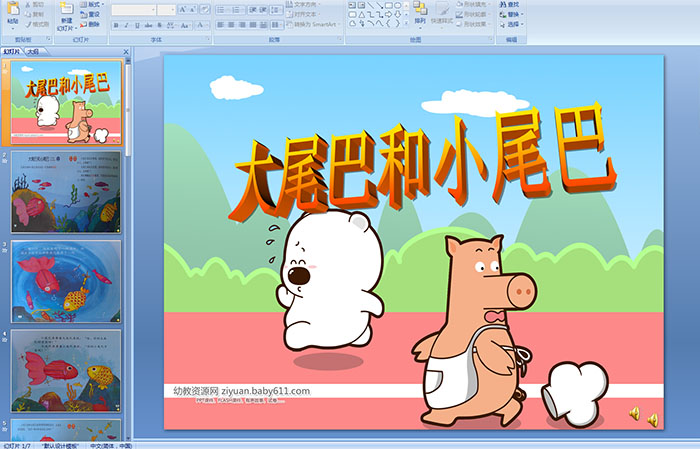Open character spacing AV button
Viewport: 700px width, 449px height.
pos(171,25)
